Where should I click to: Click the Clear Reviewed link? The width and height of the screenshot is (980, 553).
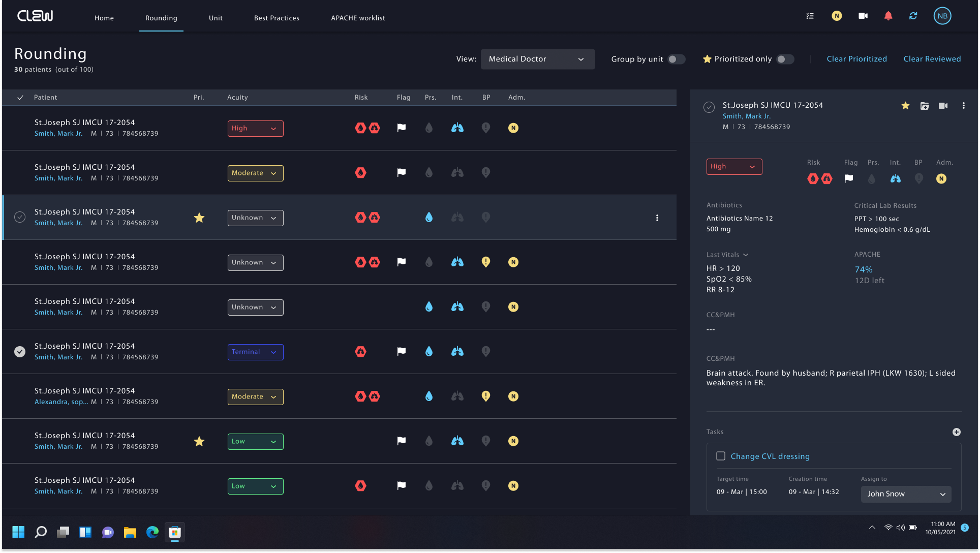(x=932, y=59)
